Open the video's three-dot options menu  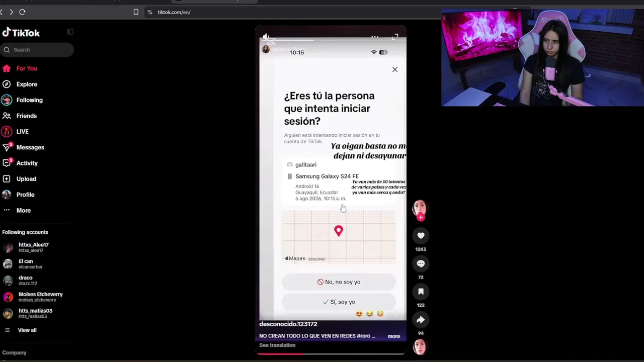click(375, 37)
